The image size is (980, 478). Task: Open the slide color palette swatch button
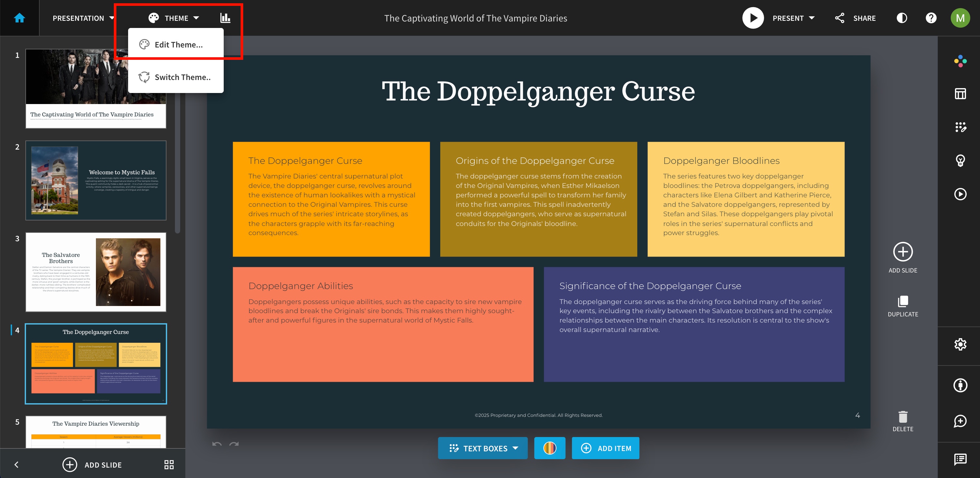click(x=550, y=448)
